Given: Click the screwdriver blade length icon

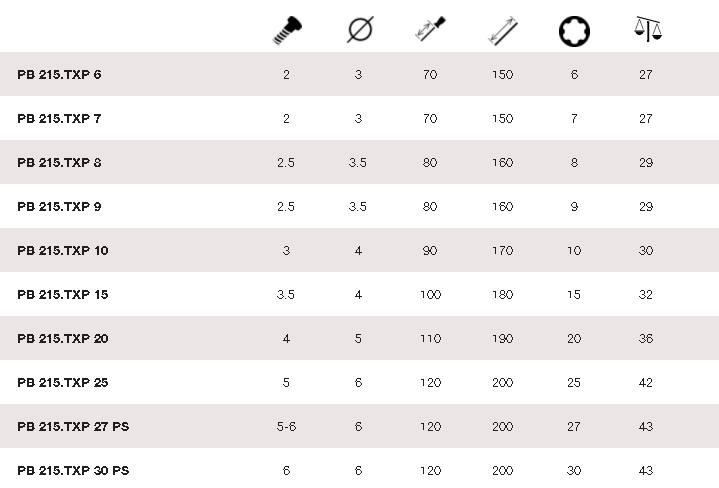Looking at the screenshot, I should point(430,30).
